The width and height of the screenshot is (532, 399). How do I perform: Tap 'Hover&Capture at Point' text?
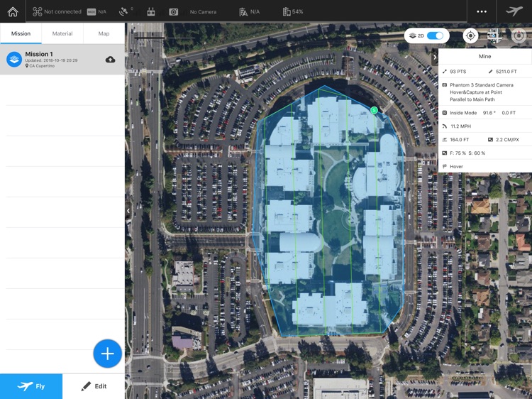(x=476, y=92)
